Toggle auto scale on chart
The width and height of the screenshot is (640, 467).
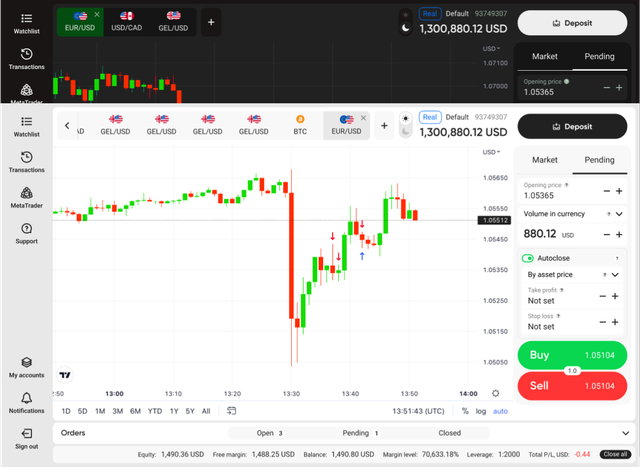click(500, 411)
